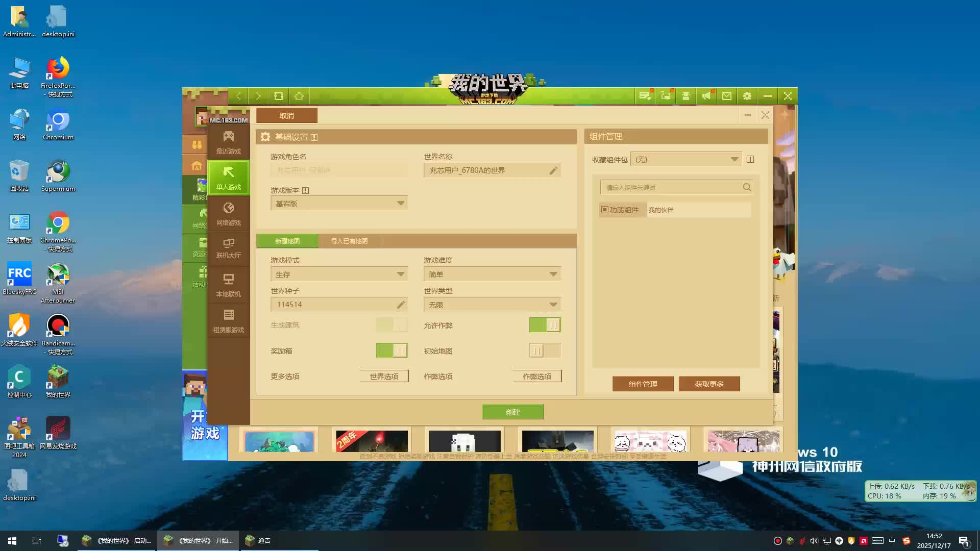Open 最近游戏 from the sidebar

click(x=228, y=143)
